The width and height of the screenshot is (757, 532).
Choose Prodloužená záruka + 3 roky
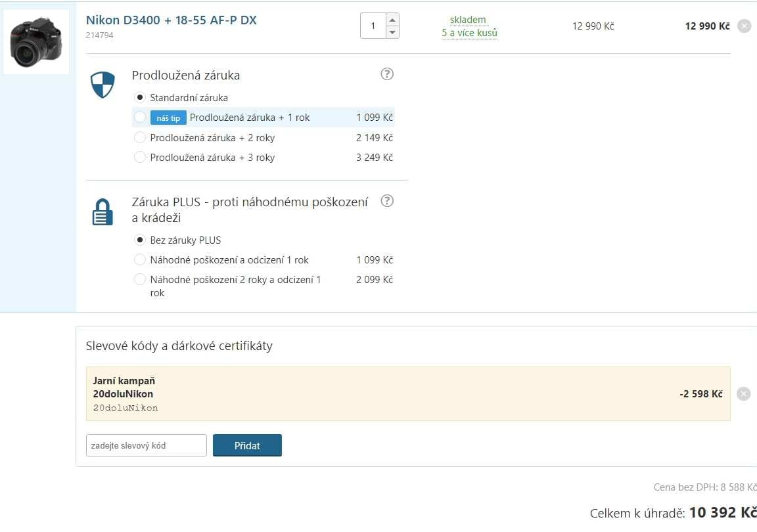click(x=139, y=158)
